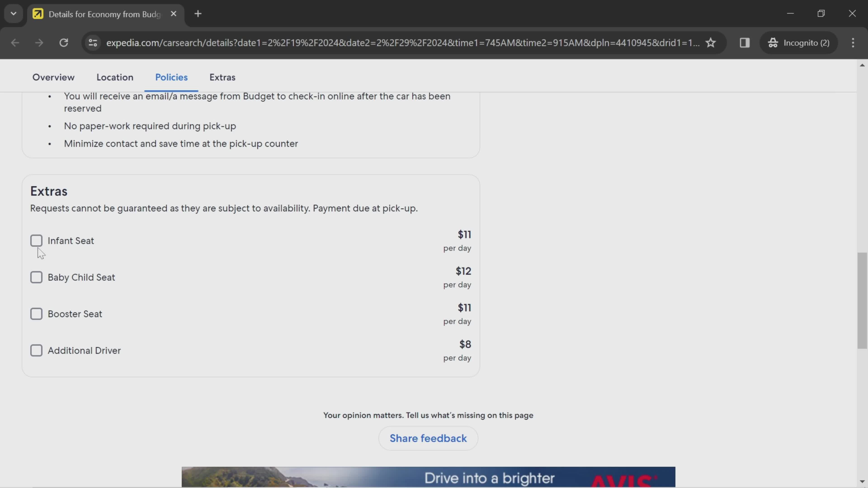
Task: Click the tab list dropdown arrow
Action: [13, 13]
